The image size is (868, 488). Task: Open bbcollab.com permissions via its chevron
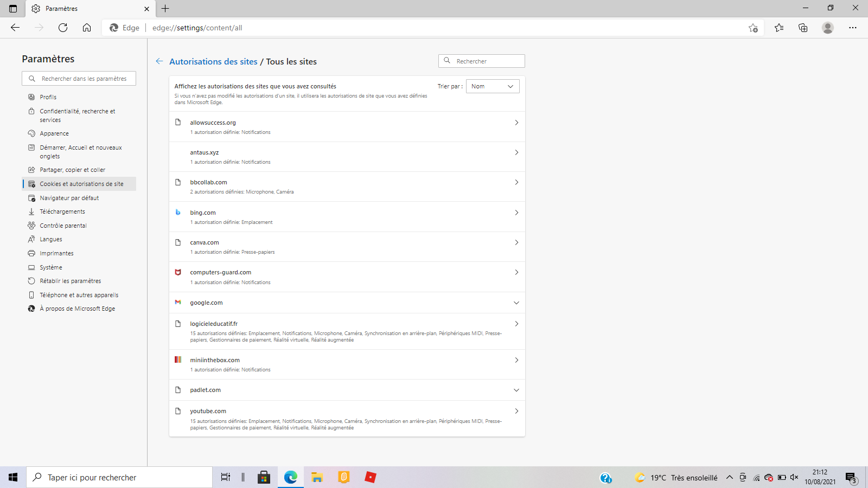(516, 182)
